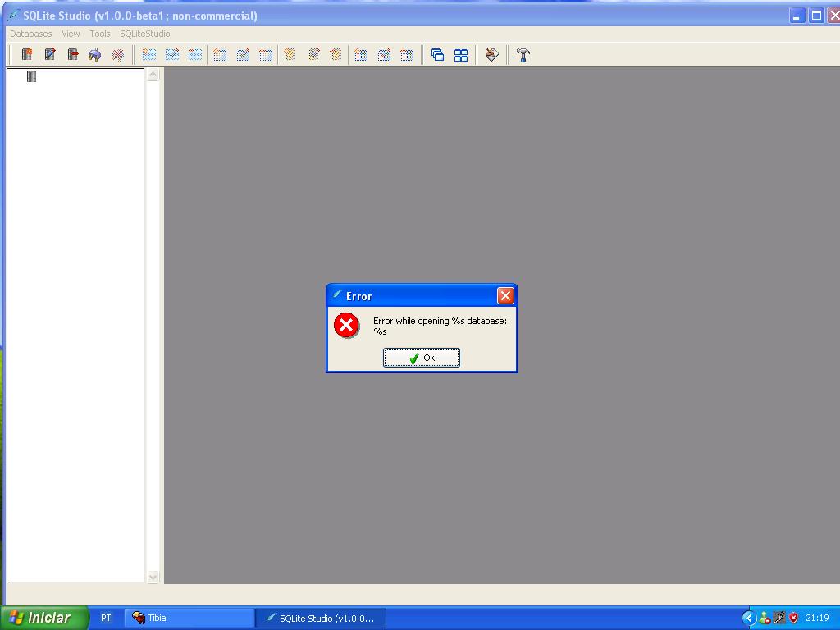
Task: Click the Cascade windows toolbar icon
Action: [x=438, y=55]
